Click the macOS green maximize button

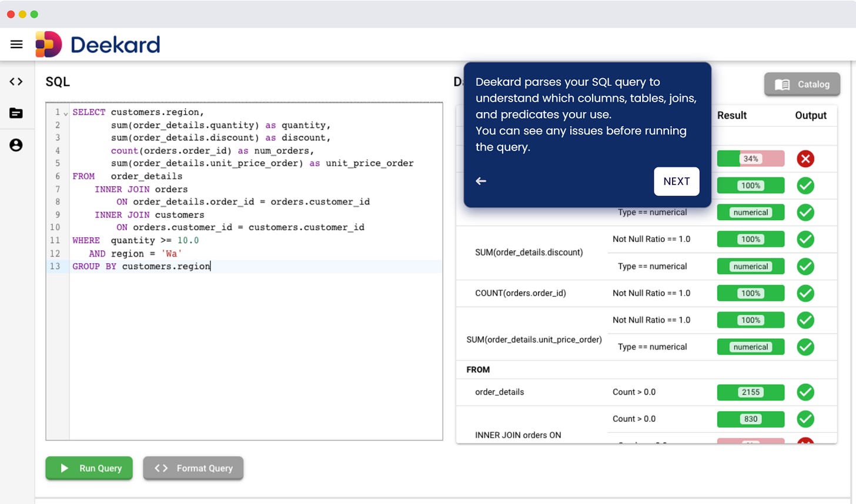click(34, 14)
